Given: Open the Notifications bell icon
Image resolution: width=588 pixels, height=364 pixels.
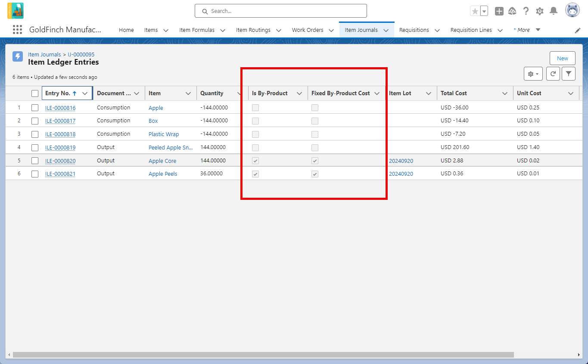Looking at the screenshot, I should [554, 11].
